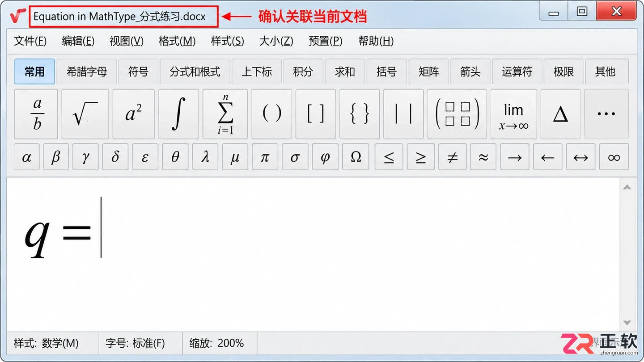This screenshot has width=644, height=362.
Task: Insert absolute value bars template
Action: coord(403,114)
